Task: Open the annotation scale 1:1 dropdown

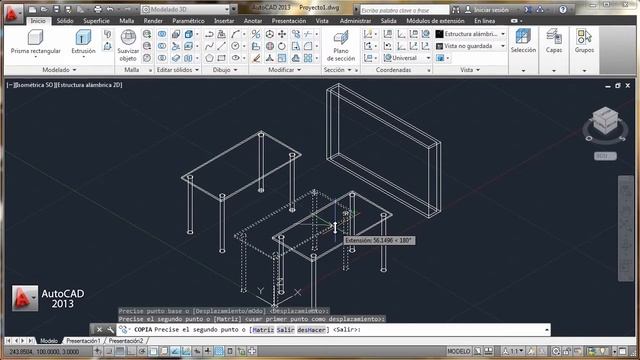Action: tap(514, 351)
